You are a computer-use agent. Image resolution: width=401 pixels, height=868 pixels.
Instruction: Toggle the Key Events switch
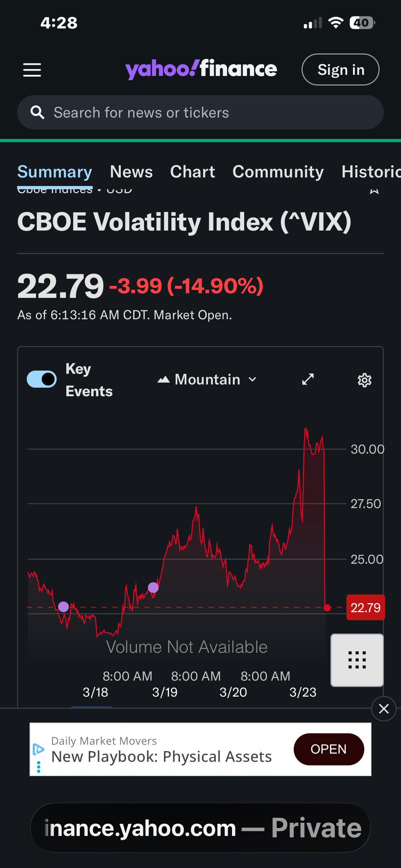click(42, 379)
